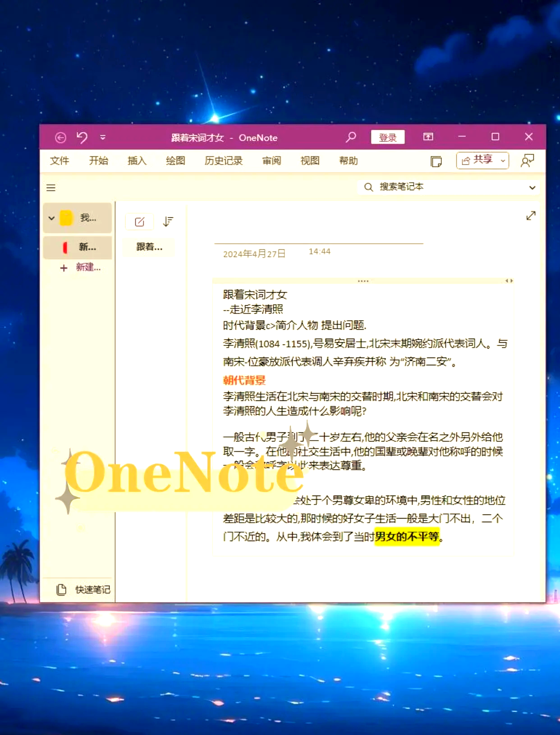Open the 历史记录 tab

click(224, 161)
